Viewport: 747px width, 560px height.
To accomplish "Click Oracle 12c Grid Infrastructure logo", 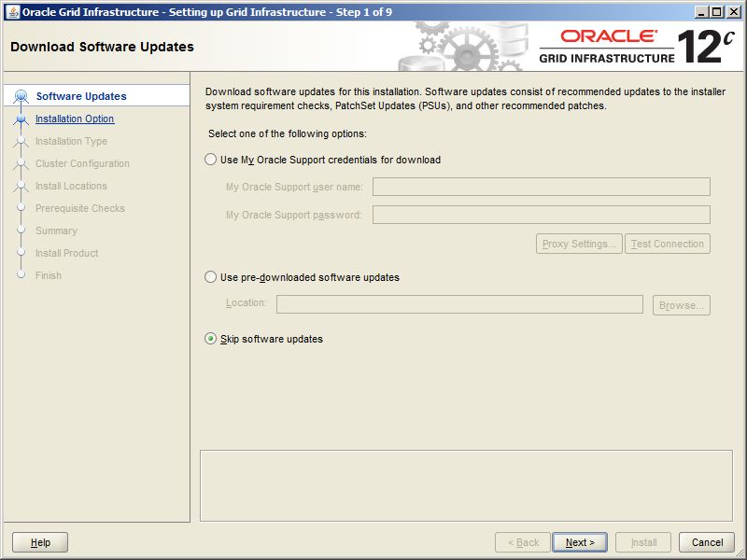I will click(x=638, y=47).
